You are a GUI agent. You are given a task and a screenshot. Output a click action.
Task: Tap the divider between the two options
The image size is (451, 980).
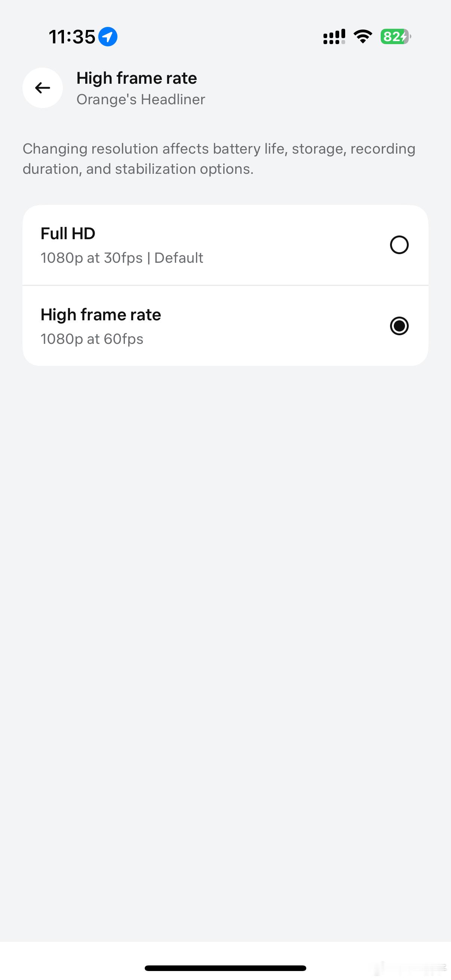click(225, 285)
